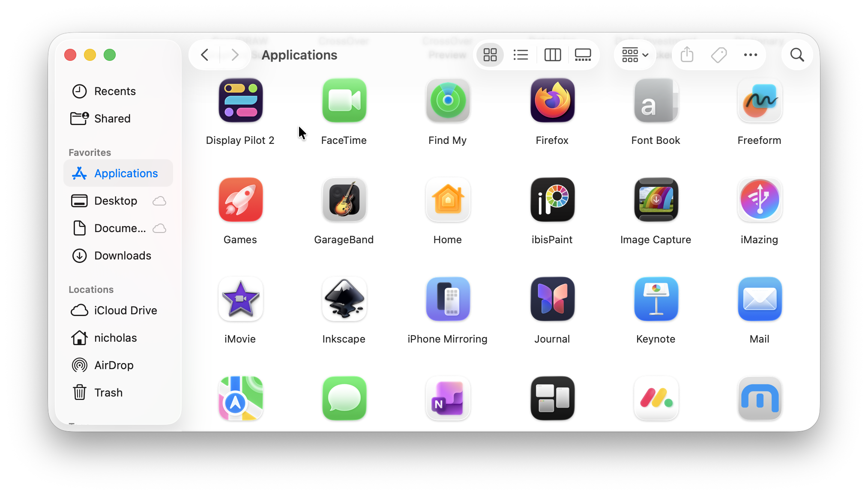Select the Image Capture icon
This screenshot has height=495, width=868.
click(656, 200)
